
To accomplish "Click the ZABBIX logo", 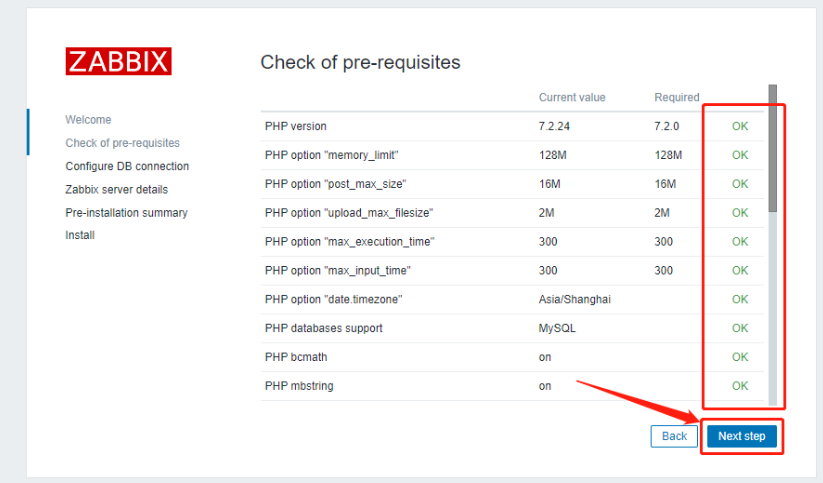I will coord(118,61).
